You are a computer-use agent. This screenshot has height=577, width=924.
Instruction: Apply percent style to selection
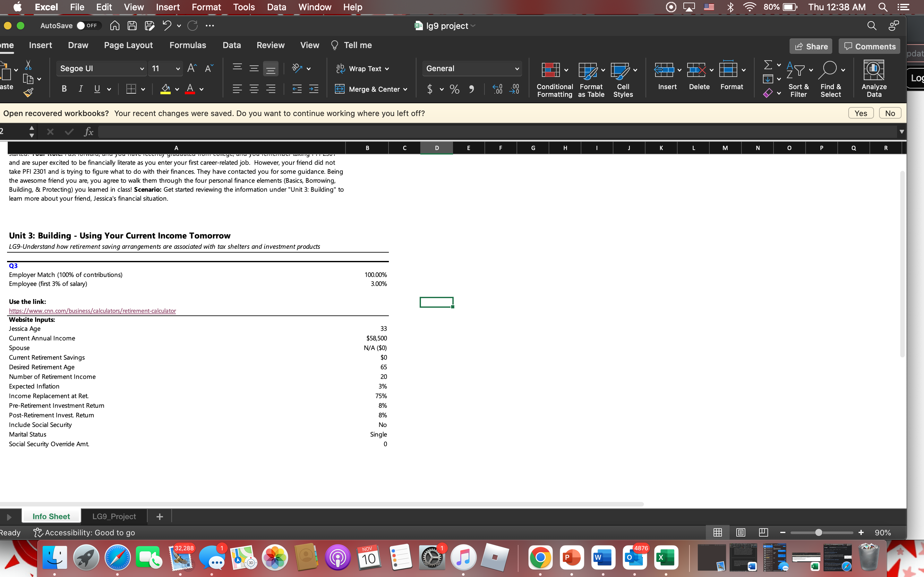point(454,89)
